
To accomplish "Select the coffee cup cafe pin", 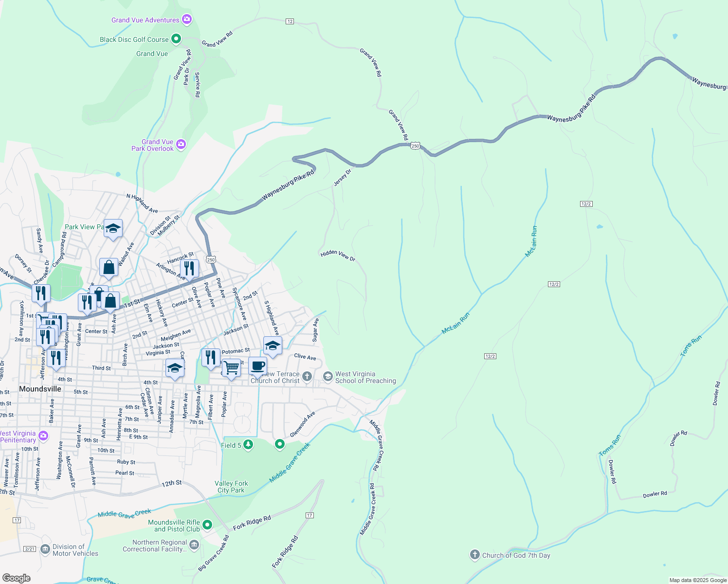I will pos(258,366).
